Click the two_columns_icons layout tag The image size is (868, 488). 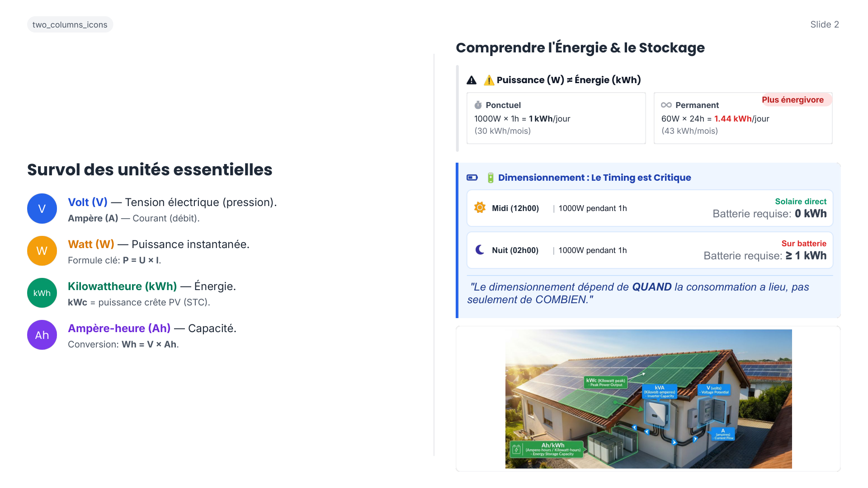(x=70, y=24)
